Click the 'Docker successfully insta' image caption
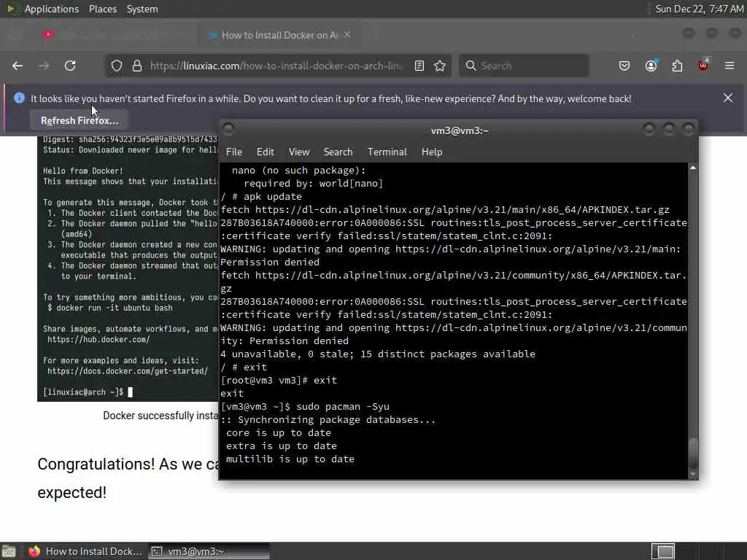The image size is (747, 560). [x=160, y=416]
